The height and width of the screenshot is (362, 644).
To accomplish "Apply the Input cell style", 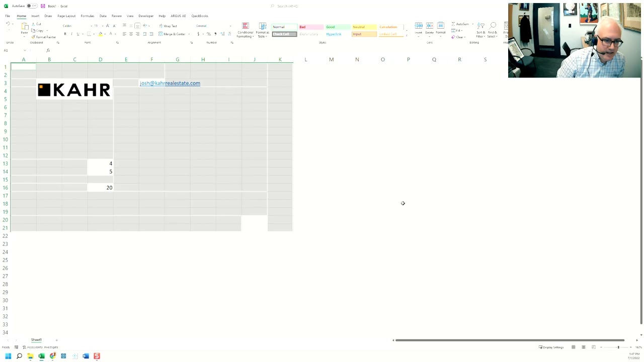I will click(x=364, y=34).
